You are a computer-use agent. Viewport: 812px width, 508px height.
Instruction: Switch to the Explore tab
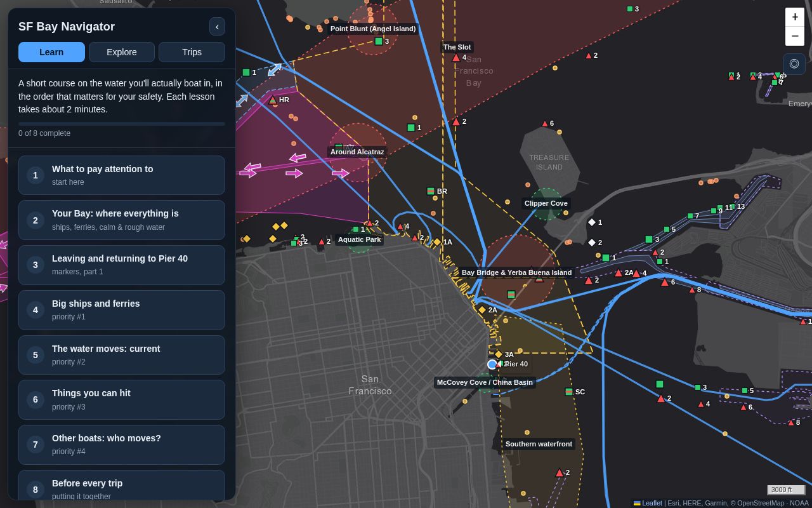(122, 52)
